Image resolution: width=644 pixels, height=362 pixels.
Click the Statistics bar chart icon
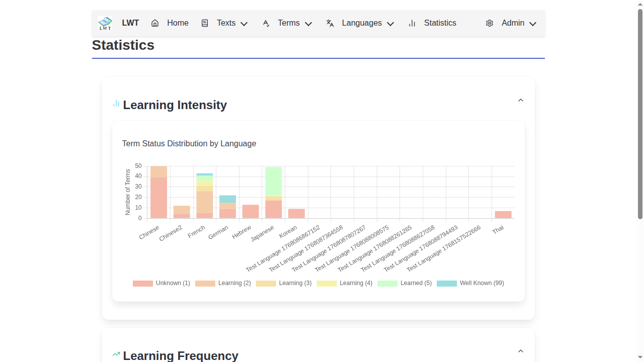coord(412,23)
